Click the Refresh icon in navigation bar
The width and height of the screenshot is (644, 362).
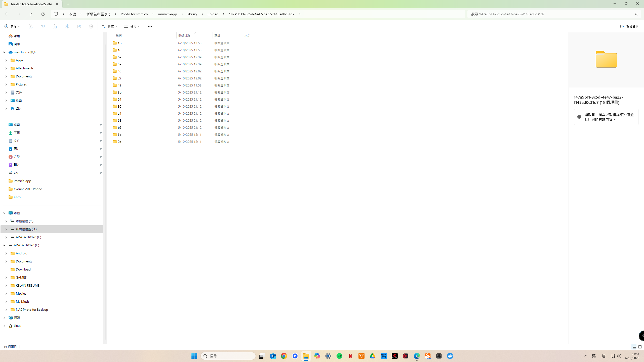43,14
